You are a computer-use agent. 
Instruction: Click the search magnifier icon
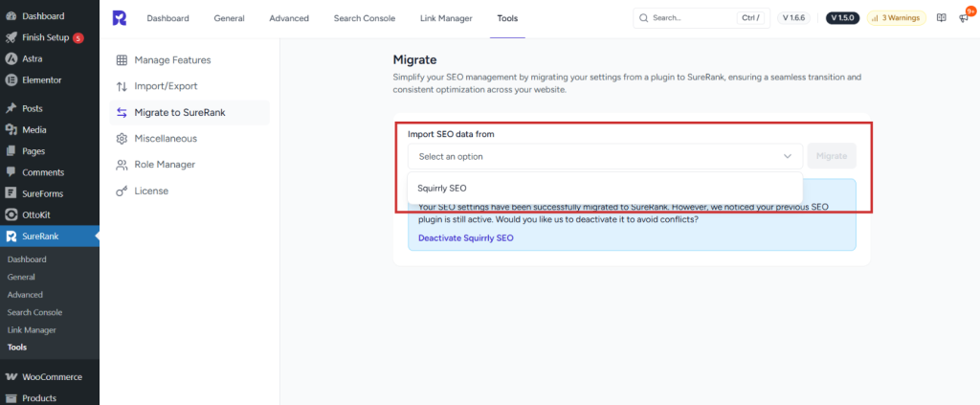[644, 18]
